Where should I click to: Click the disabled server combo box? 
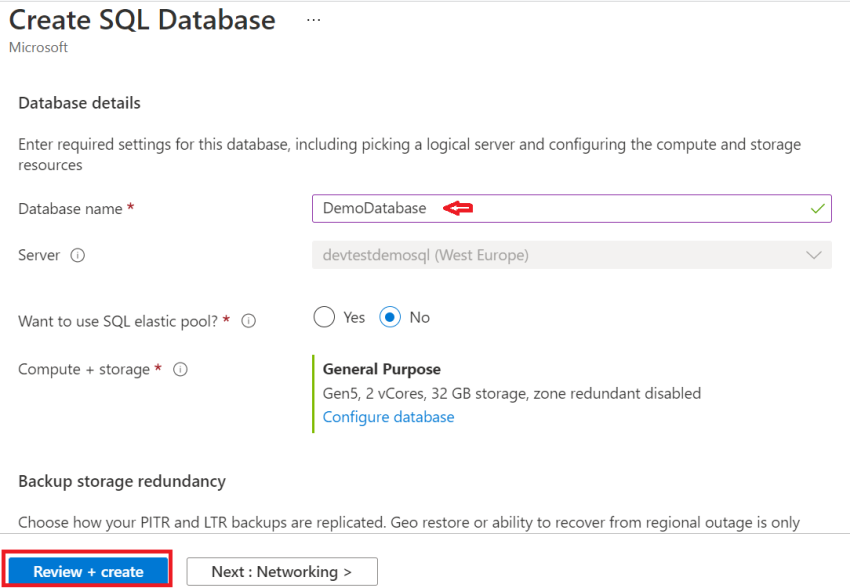[570, 255]
